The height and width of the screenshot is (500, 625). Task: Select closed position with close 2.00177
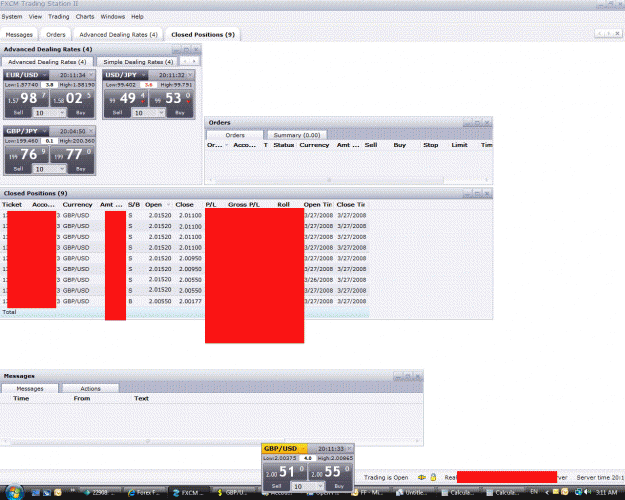click(x=185, y=301)
